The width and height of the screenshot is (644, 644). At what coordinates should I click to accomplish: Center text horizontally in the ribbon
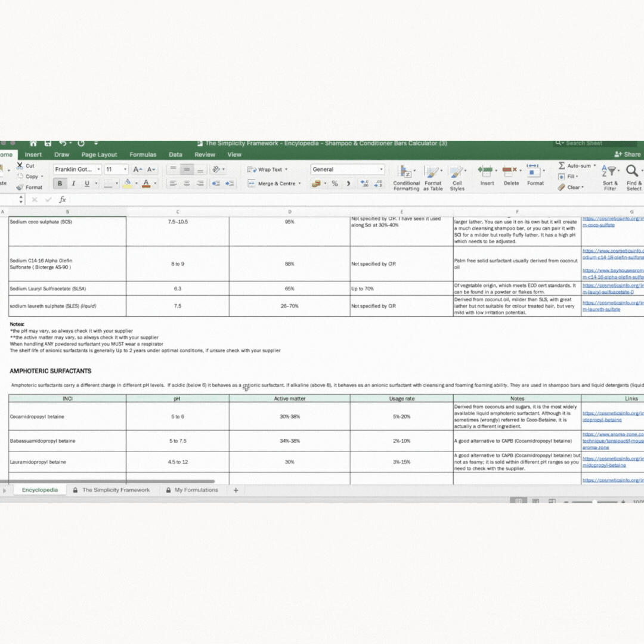coord(187,184)
